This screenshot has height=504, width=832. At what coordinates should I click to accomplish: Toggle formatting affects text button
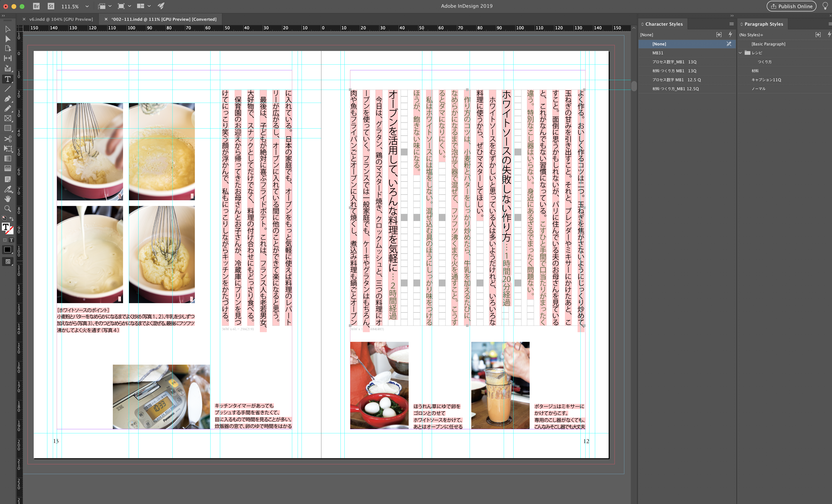(11, 240)
